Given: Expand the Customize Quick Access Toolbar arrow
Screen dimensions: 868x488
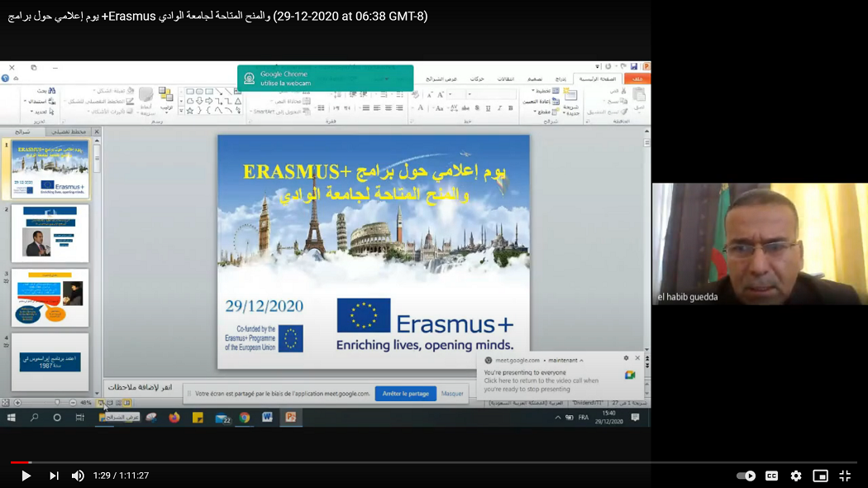Looking at the screenshot, I should tap(598, 67).
